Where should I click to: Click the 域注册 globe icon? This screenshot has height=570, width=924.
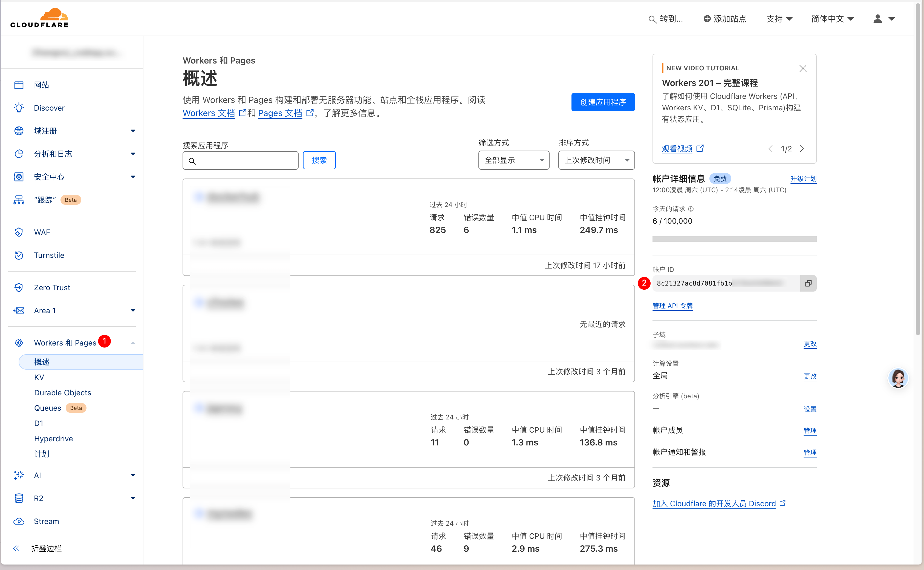[x=19, y=131]
